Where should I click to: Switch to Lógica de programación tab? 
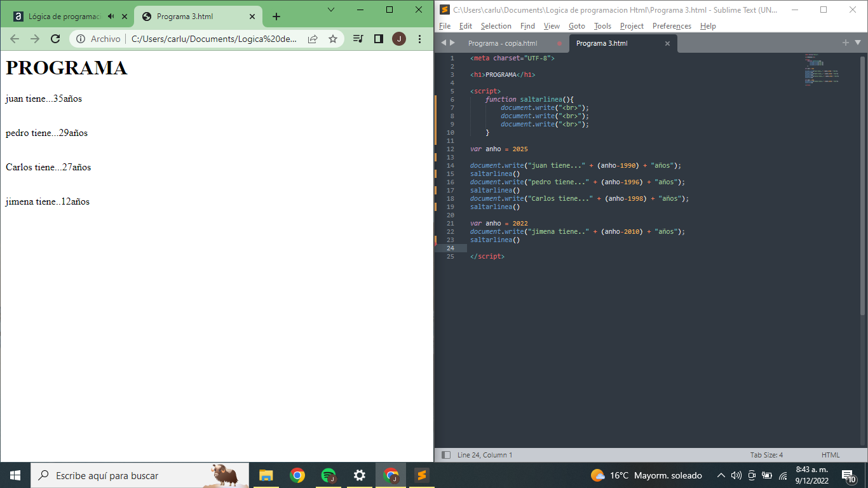(65, 17)
